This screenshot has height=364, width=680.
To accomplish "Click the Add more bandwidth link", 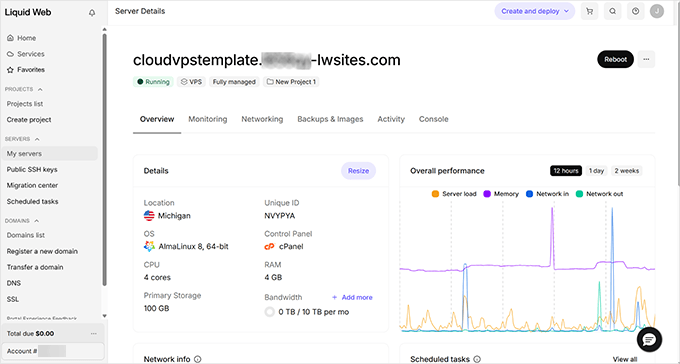I will click(352, 298).
